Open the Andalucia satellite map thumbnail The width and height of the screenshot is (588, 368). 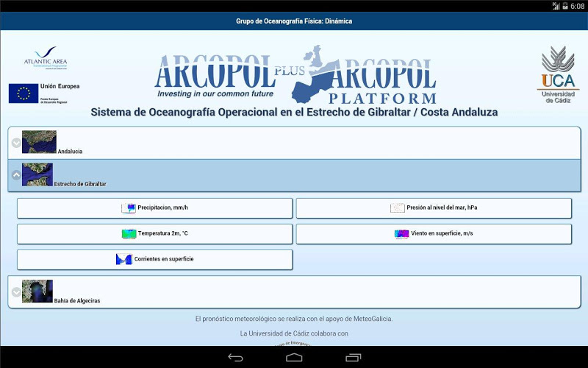(39, 142)
